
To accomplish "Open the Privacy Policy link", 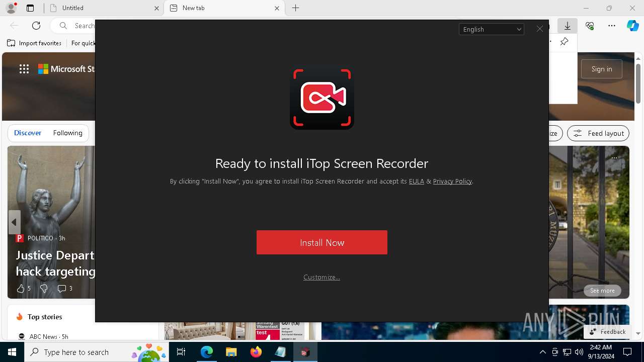I will point(452,181).
